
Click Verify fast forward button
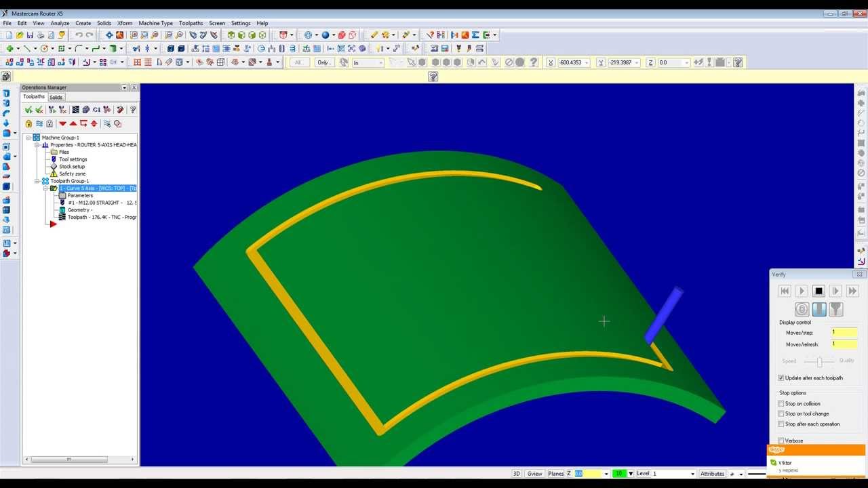[852, 291]
